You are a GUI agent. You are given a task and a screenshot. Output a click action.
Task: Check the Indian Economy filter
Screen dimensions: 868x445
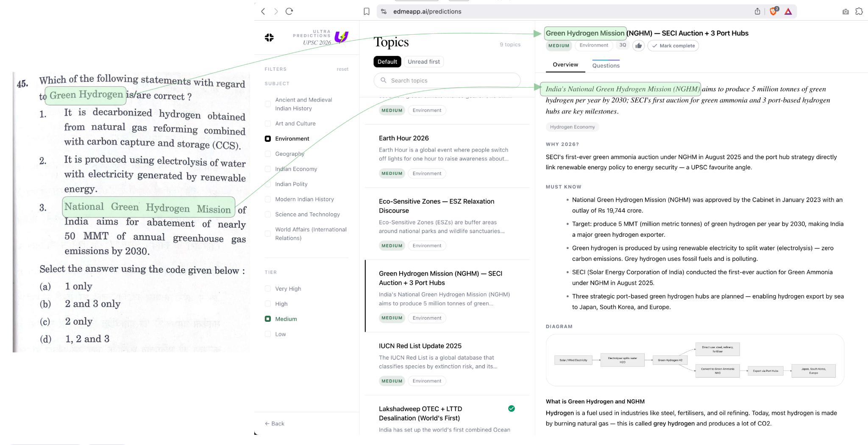coord(268,169)
